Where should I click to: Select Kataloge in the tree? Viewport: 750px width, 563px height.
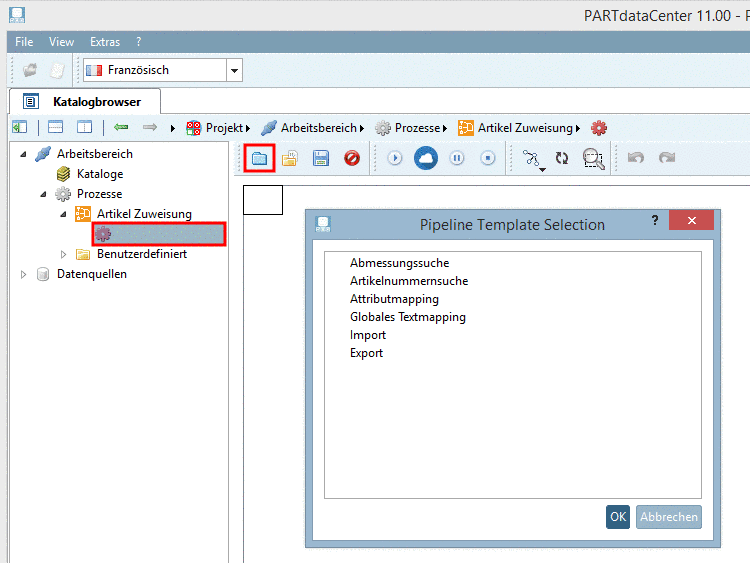(x=100, y=174)
